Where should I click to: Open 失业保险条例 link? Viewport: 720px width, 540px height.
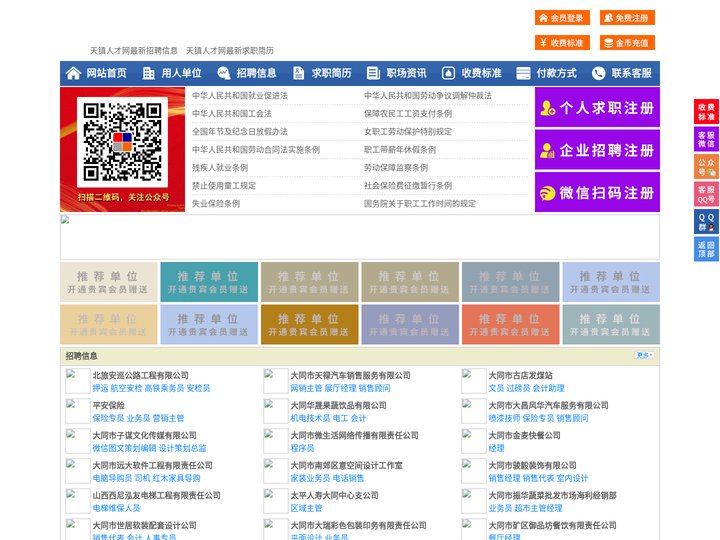click(x=216, y=203)
